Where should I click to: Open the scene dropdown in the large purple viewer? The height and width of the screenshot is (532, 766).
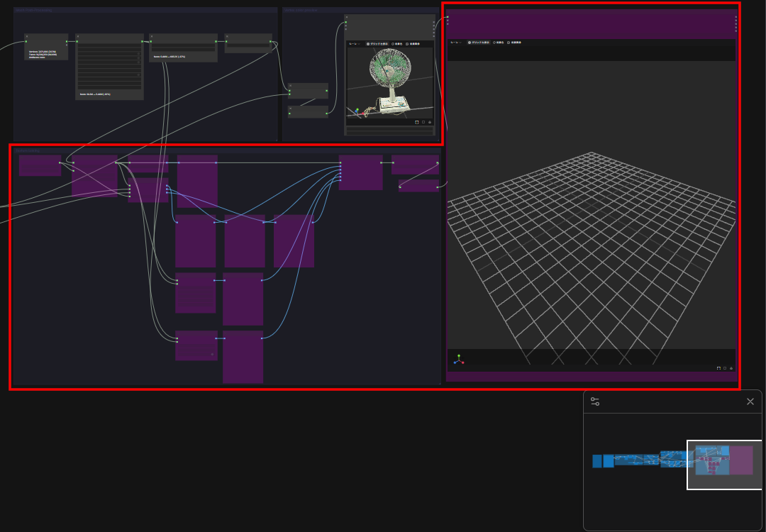click(455, 43)
